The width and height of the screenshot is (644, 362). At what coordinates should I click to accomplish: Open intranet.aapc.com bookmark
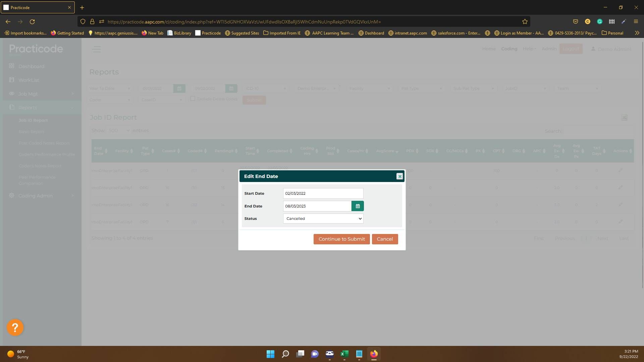(408, 33)
